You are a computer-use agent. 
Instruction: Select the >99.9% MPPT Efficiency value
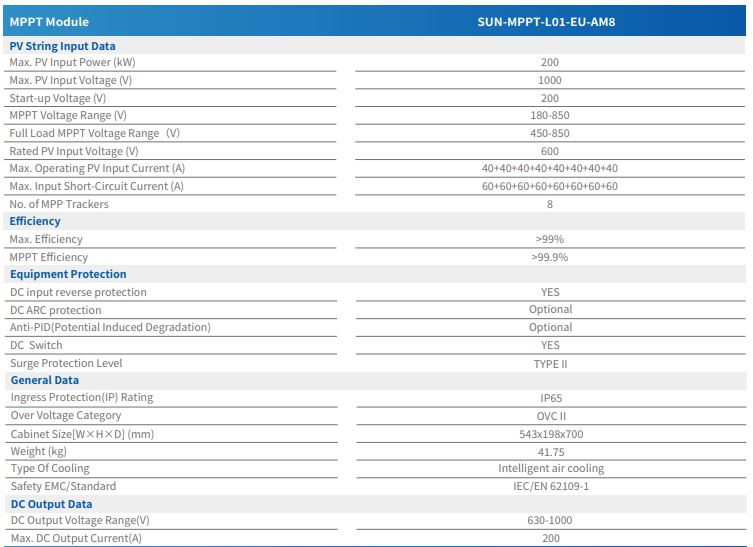click(550, 257)
